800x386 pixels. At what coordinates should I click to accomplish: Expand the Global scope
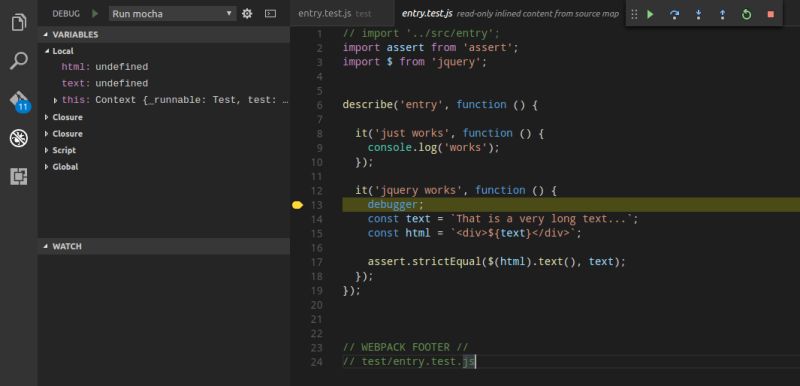[x=47, y=167]
